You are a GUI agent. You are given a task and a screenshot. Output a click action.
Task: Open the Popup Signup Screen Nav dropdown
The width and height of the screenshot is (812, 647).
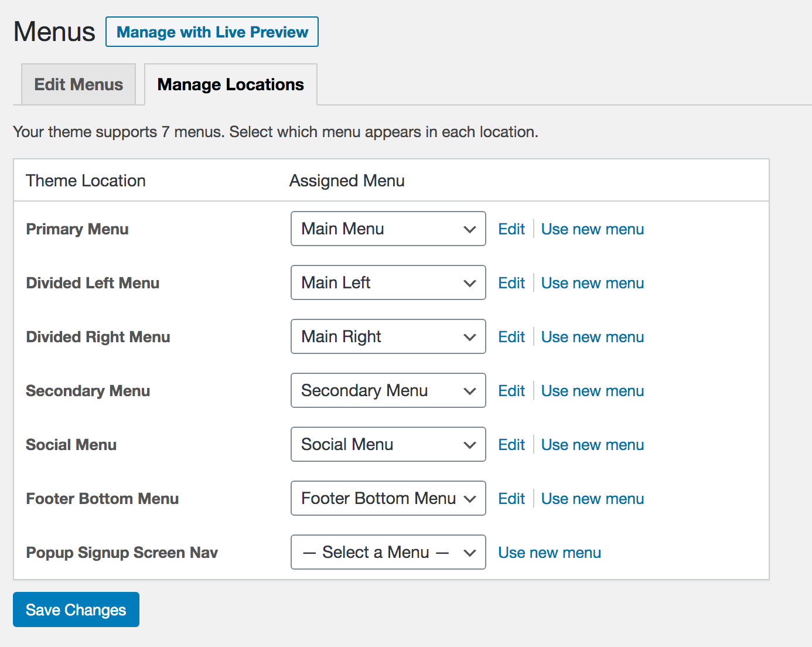point(388,552)
